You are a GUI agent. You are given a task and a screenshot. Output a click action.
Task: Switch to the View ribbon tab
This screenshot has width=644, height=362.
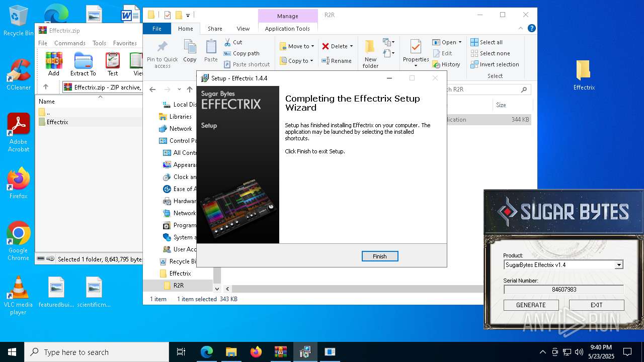click(x=243, y=29)
